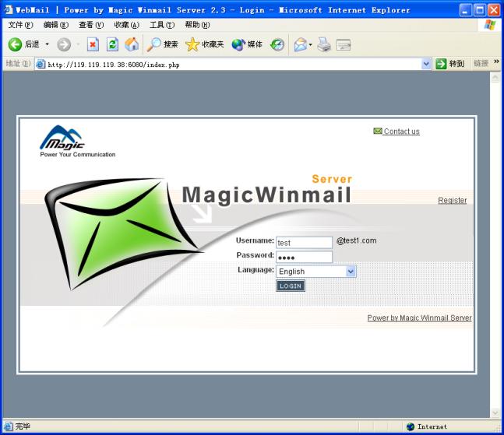Click the Back arrow toolbar icon
The width and height of the screenshot is (504, 435).
(x=15, y=44)
